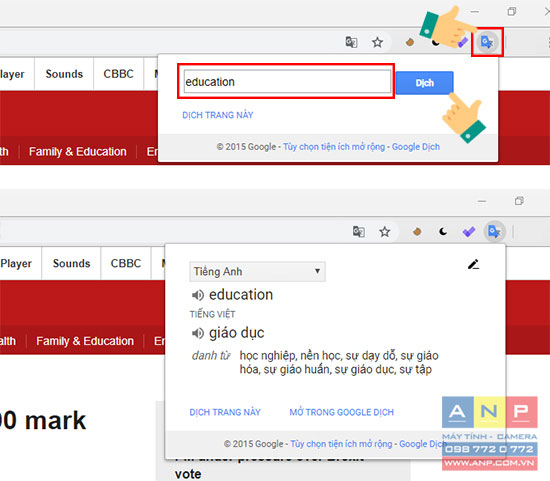
Task: Open the Tiếng Anh language dropdown
Action: 257,272
